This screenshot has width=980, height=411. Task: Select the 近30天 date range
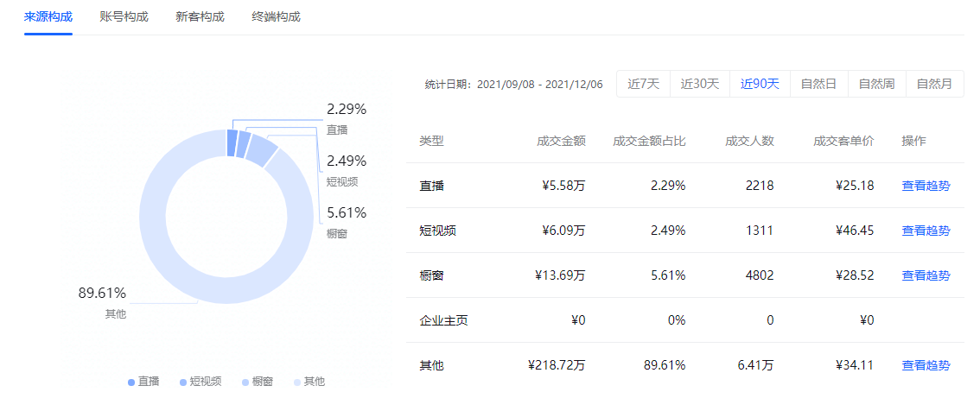(x=700, y=84)
